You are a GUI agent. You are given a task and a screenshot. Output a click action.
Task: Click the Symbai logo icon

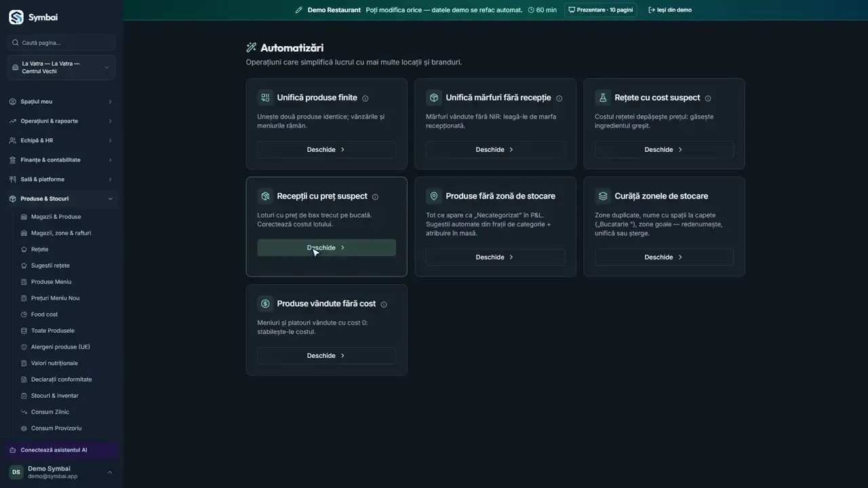click(16, 17)
